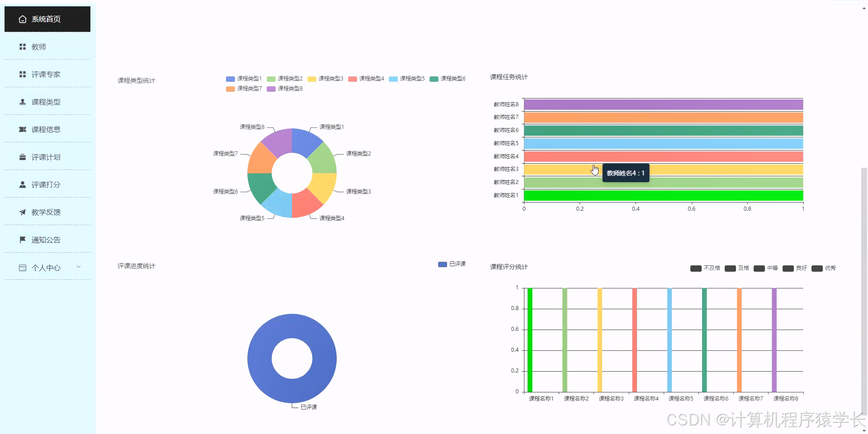Click the 课程类型统计 chart title
868x434 pixels.
click(137, 80)
